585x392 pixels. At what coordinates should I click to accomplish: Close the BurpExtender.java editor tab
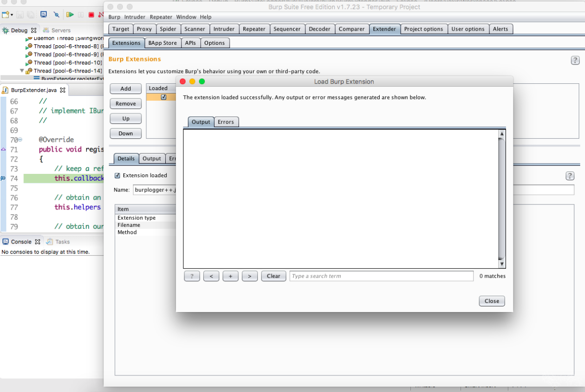coord(62,90)
